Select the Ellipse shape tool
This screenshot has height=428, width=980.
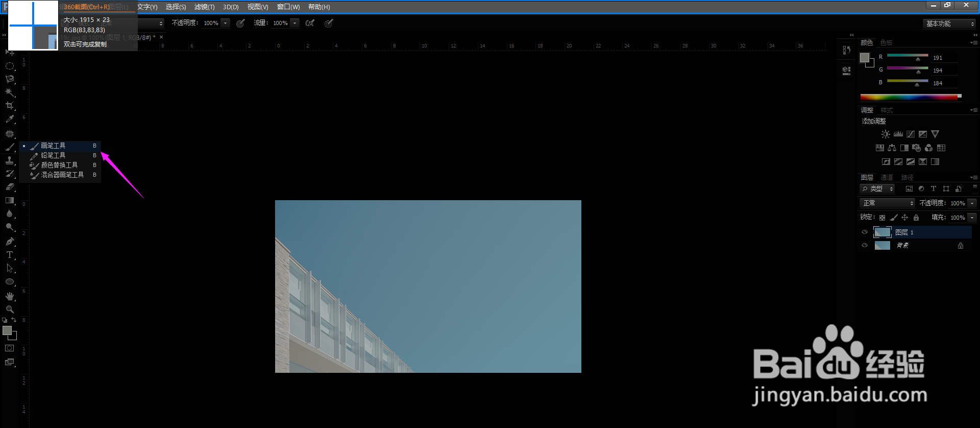pos(10,281)
